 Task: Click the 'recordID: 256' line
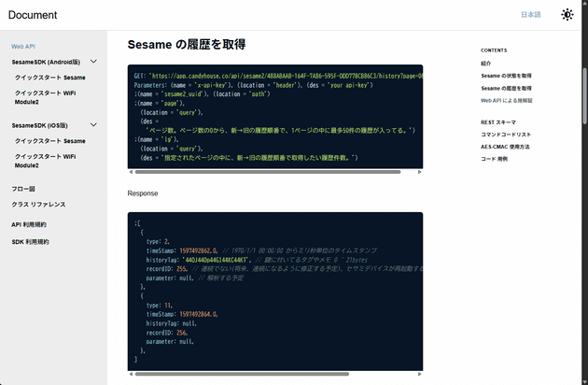(x=167, y=333)
